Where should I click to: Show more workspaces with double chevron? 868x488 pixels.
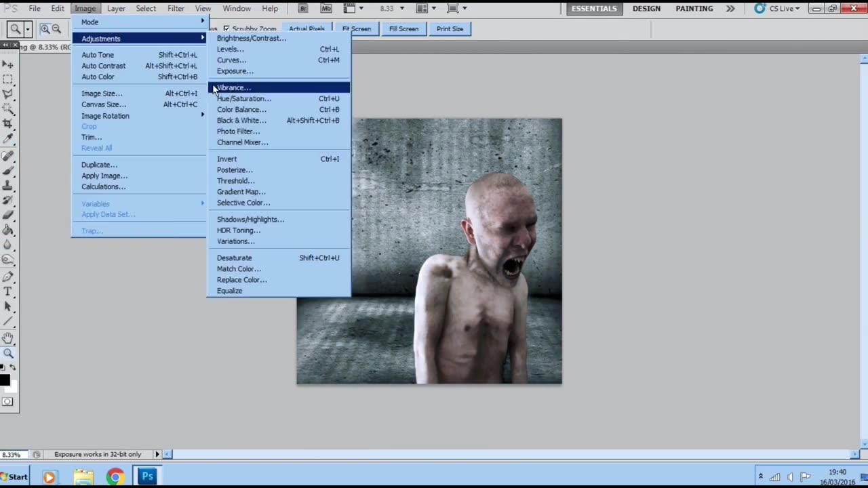730,8
